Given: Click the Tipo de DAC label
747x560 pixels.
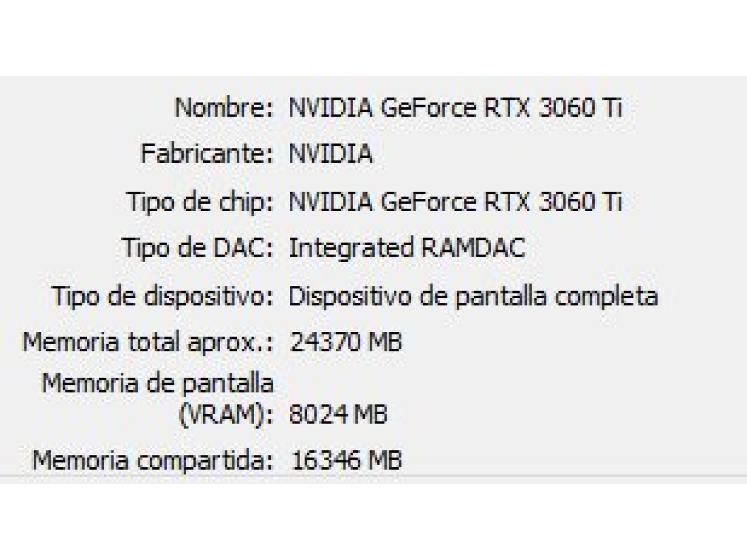Looking at the screenshot, I should [x=197, y=248].
